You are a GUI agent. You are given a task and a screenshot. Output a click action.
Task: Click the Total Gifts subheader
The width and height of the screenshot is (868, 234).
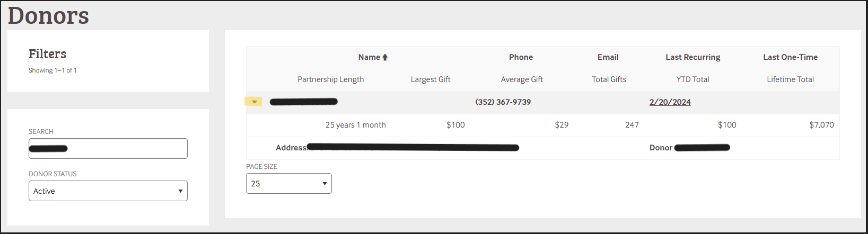[x=609, y=79]
